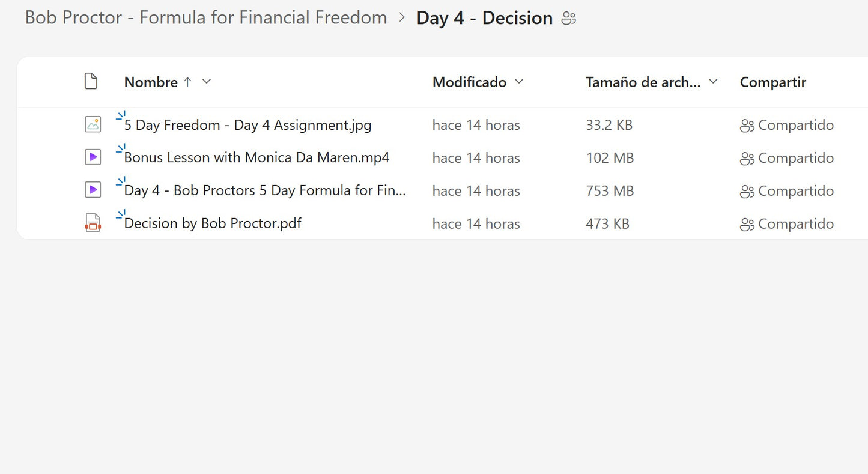Click the PDF icon beside Decision file

[x=93, y=223]
